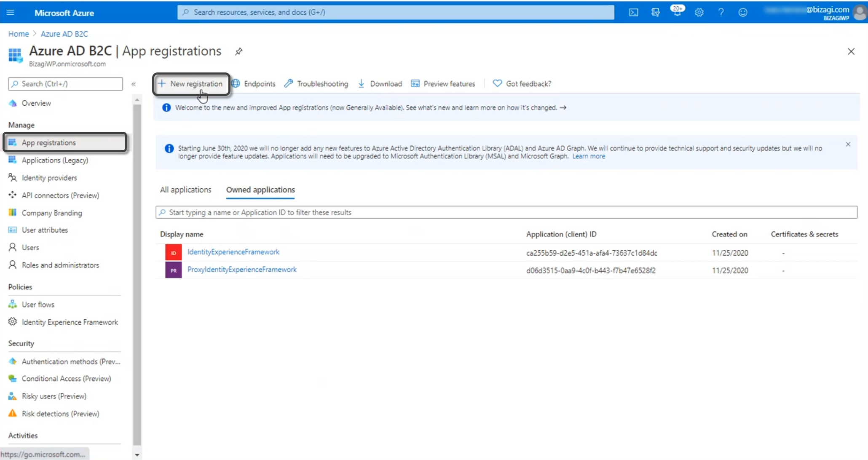Screen dimensions: 868x460
Task: Open Endpoints
Action: pyautogui.click(x=254, y=84)
